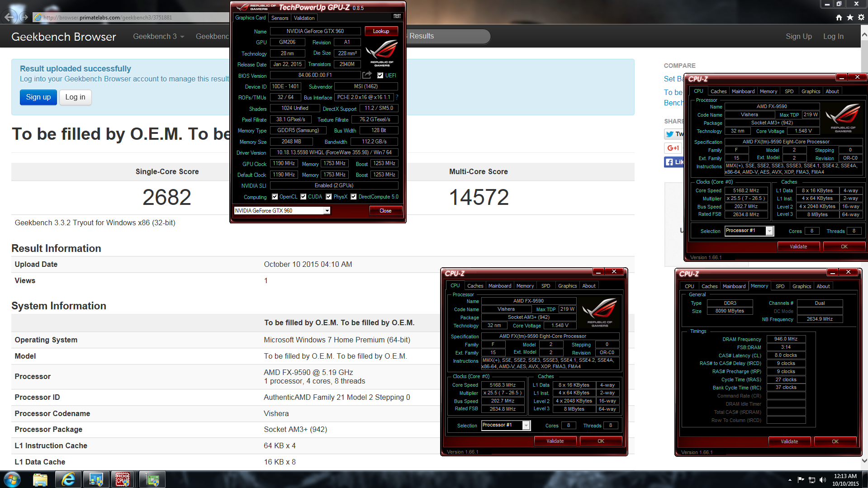Click Validate in the CPU-Z Memory window
The width and height of the screenshot is (868, 488).
coord(789,441)
